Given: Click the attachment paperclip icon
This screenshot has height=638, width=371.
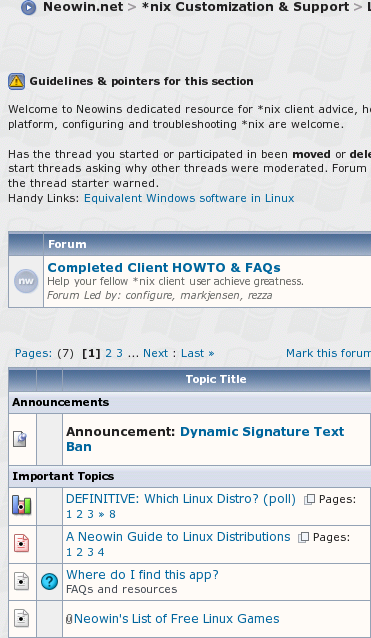Looking at the screenshot, I should click(x=69, y=619).
